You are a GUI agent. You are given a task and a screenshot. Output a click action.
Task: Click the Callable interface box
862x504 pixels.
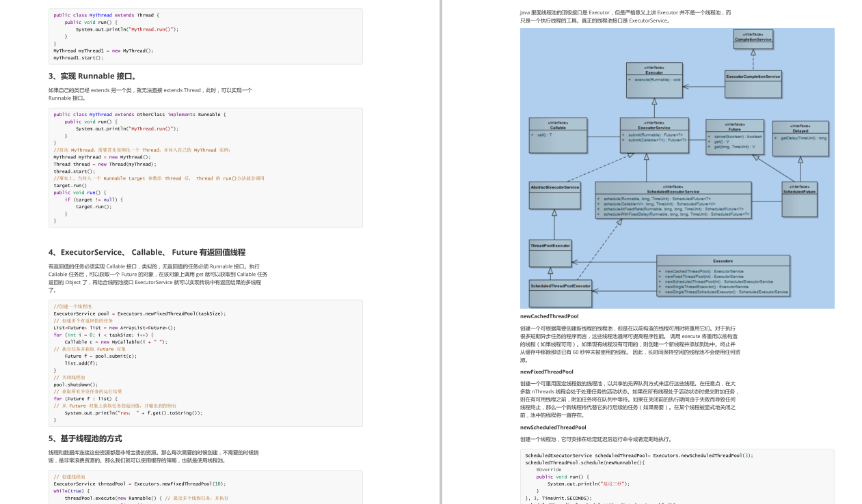(x=558, y=135)
